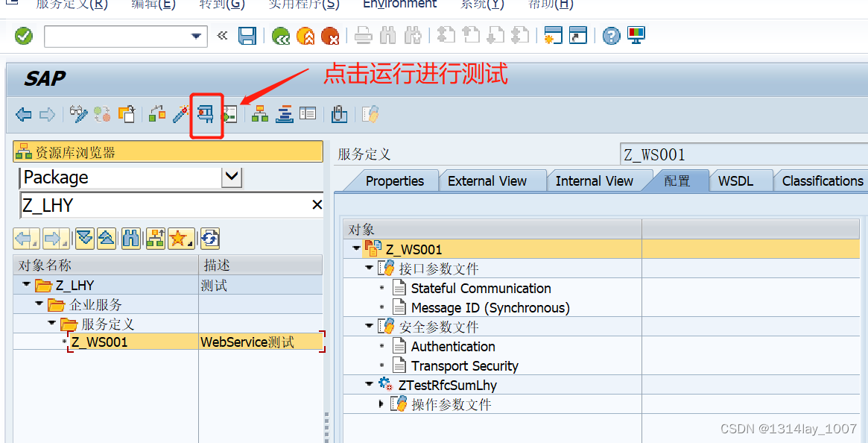Collapse the 安全参数文件 node
This screenshot has height=443, width=868.
click(370, 326)
